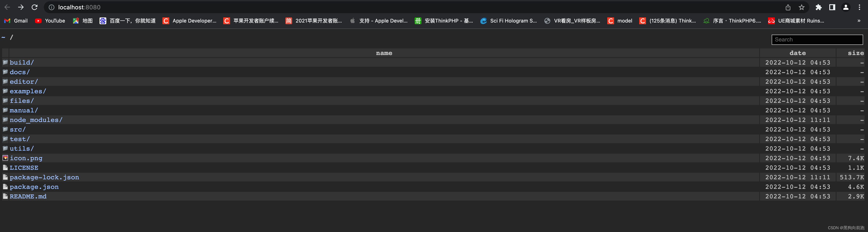Show hidden bookmarks with the double chevron
Viewport: 868px width, 232px height.
859,21
